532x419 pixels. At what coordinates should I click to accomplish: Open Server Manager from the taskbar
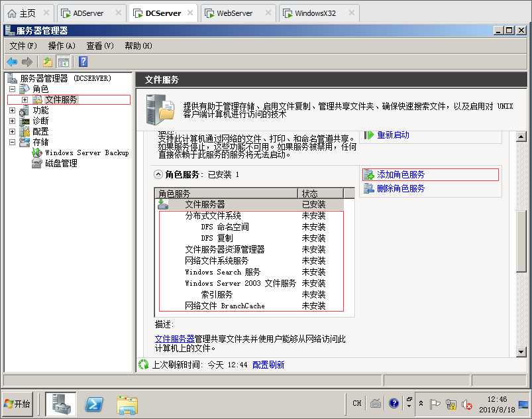61,404
